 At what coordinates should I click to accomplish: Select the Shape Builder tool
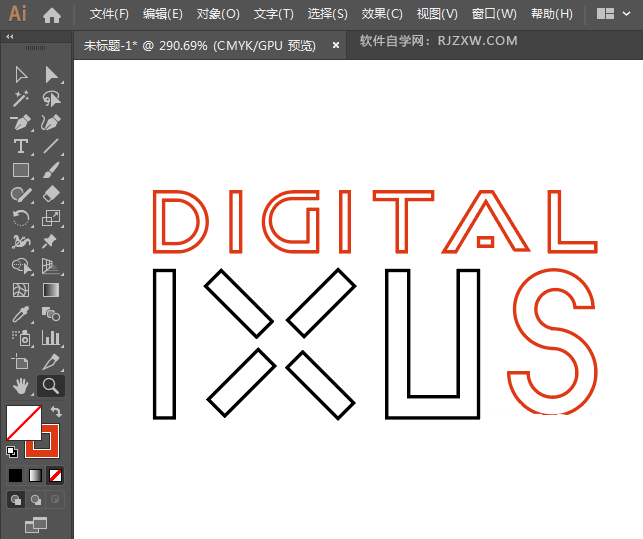coord(21,266)
